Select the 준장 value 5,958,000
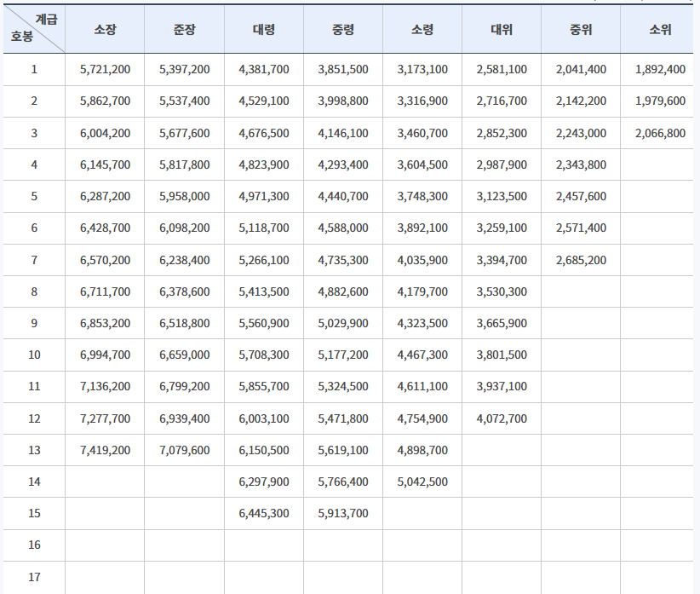 click(185, 197)
